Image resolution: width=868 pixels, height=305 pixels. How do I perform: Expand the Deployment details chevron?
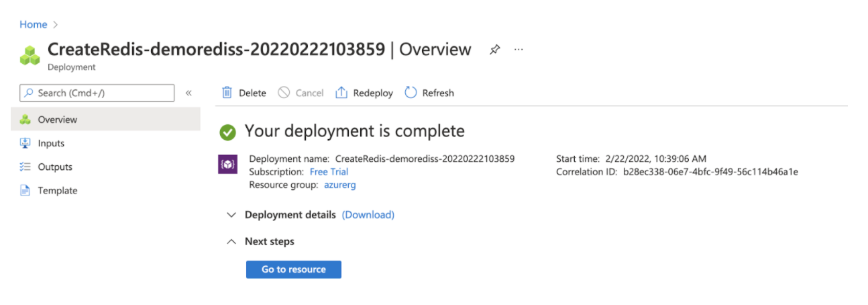click(x=232, y=215)
